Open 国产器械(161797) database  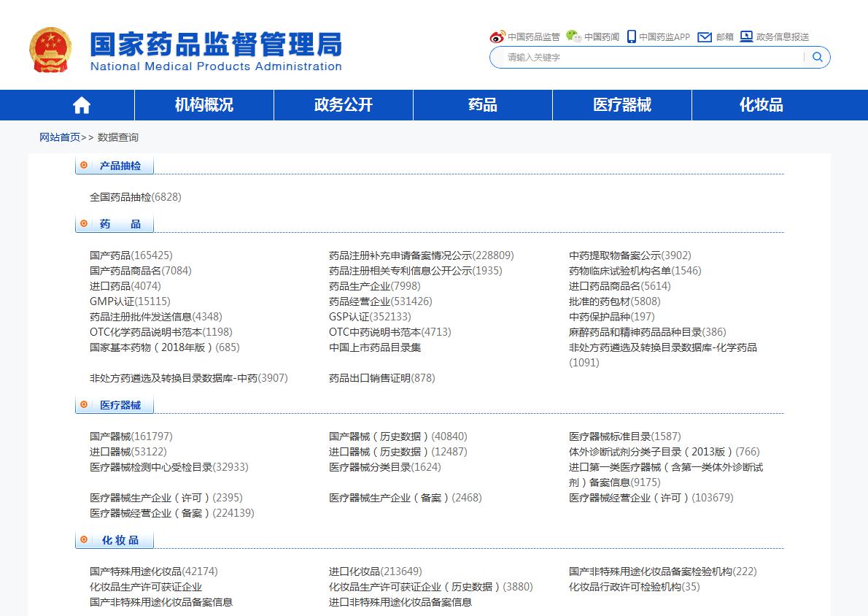coord(131,436)
